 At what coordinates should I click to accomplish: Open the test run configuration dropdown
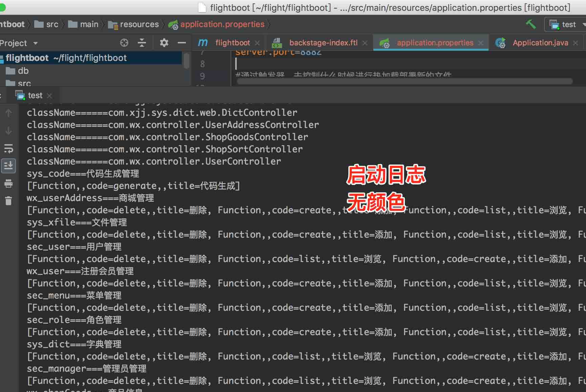tap(583, 24)
